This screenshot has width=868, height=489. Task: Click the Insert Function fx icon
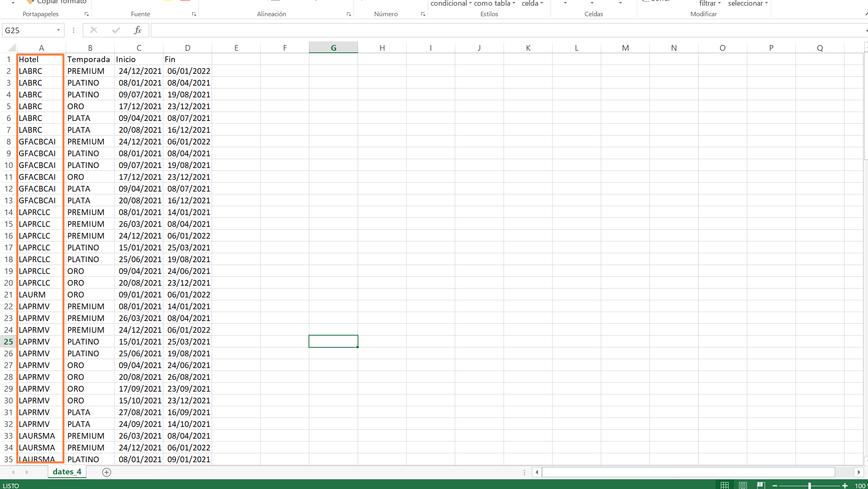(137, 30)
